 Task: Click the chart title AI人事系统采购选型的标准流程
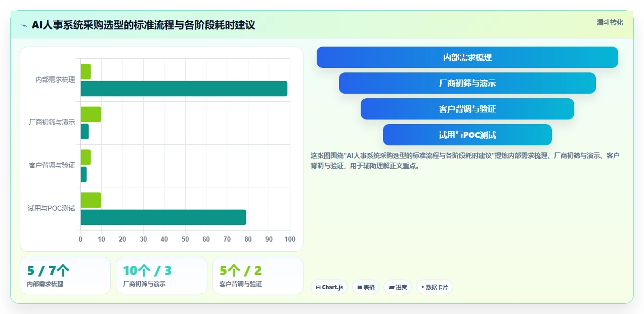coord(143,25)
